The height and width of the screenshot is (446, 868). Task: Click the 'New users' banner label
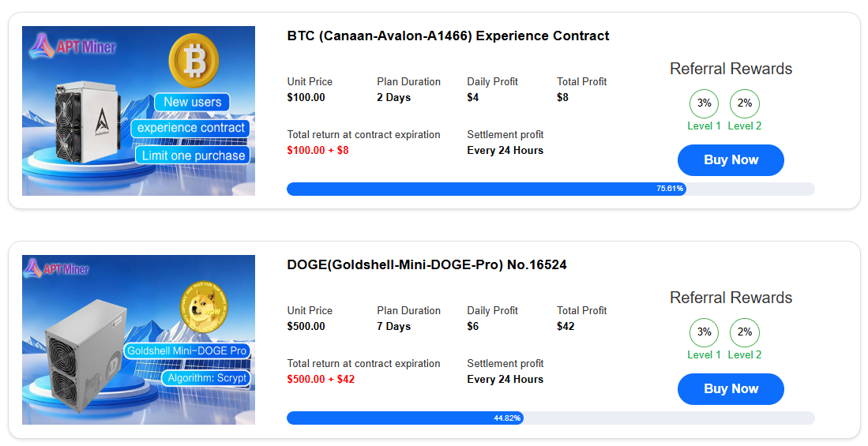(x=192, y=102)
